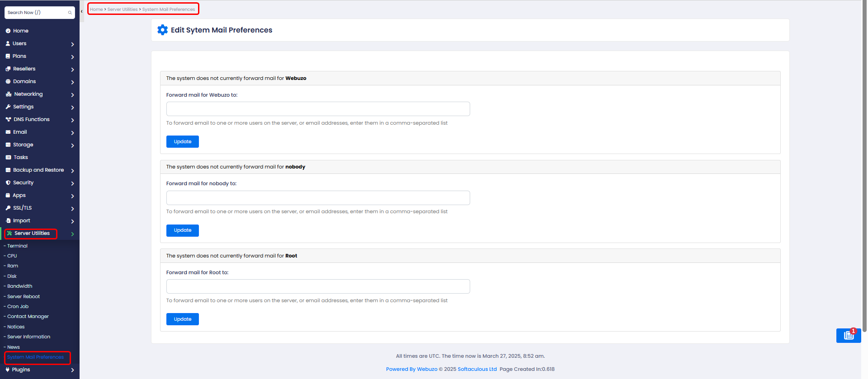
Task: Expand the Email menu chevron
Action: 72,133
